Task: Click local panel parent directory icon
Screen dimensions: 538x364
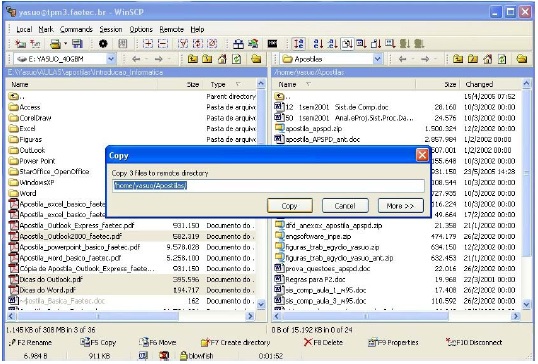Action: click(192, 59)
